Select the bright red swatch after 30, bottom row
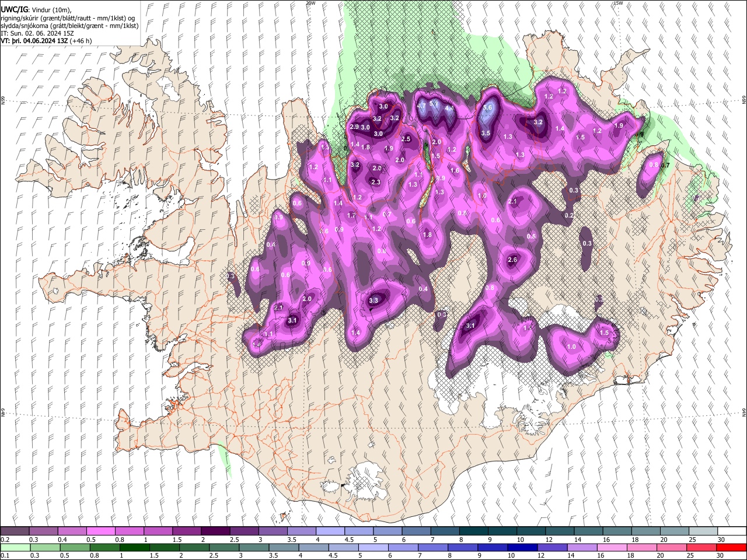Screen dimensions: 747x560 [x=731, y=547]
